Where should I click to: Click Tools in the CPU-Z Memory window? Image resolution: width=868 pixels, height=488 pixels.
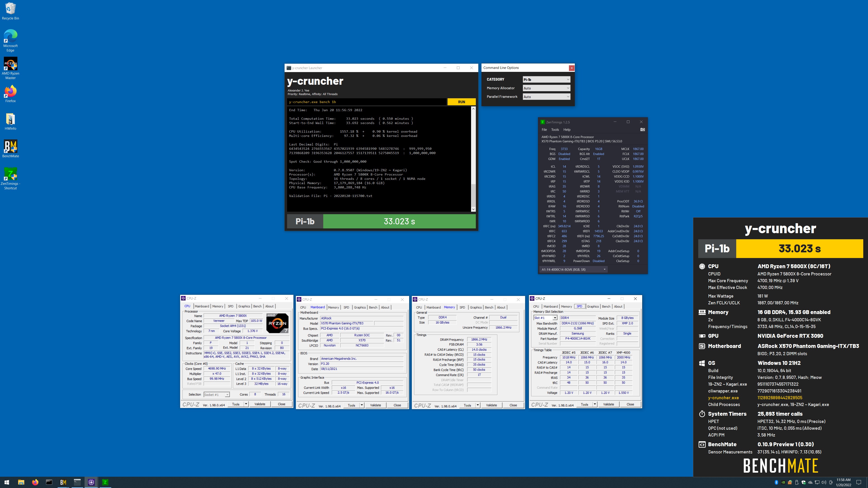coord(467,405)
